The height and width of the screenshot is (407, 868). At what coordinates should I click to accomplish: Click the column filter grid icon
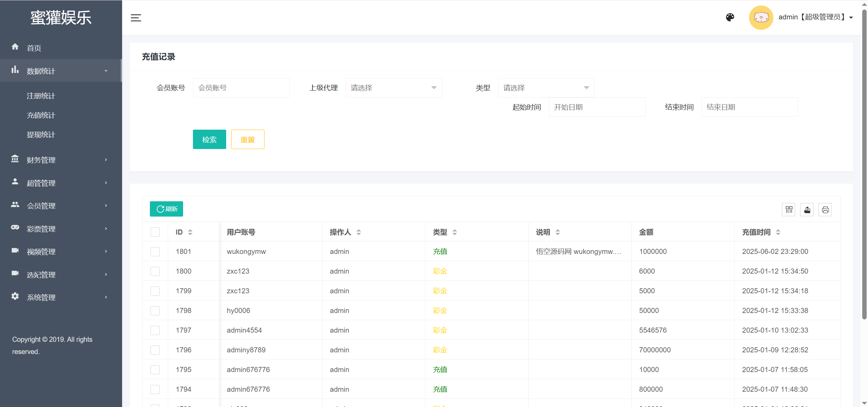[x=789, y=209]
